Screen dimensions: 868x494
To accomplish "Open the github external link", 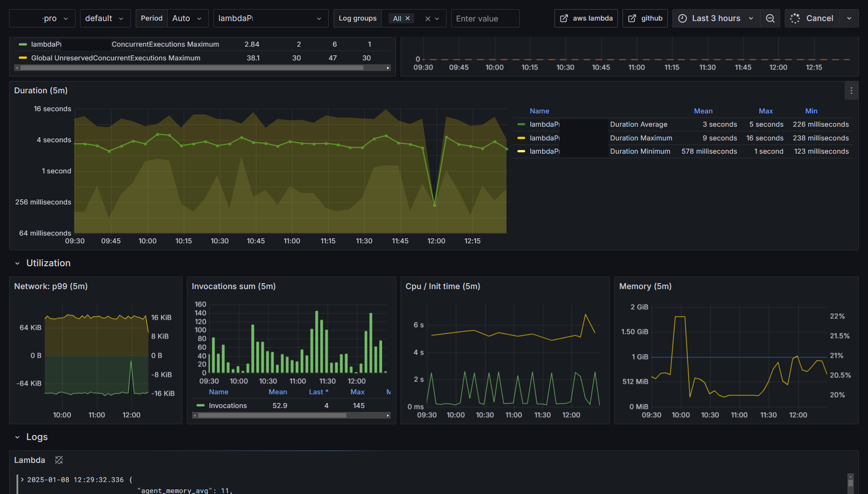I will 645,18.
